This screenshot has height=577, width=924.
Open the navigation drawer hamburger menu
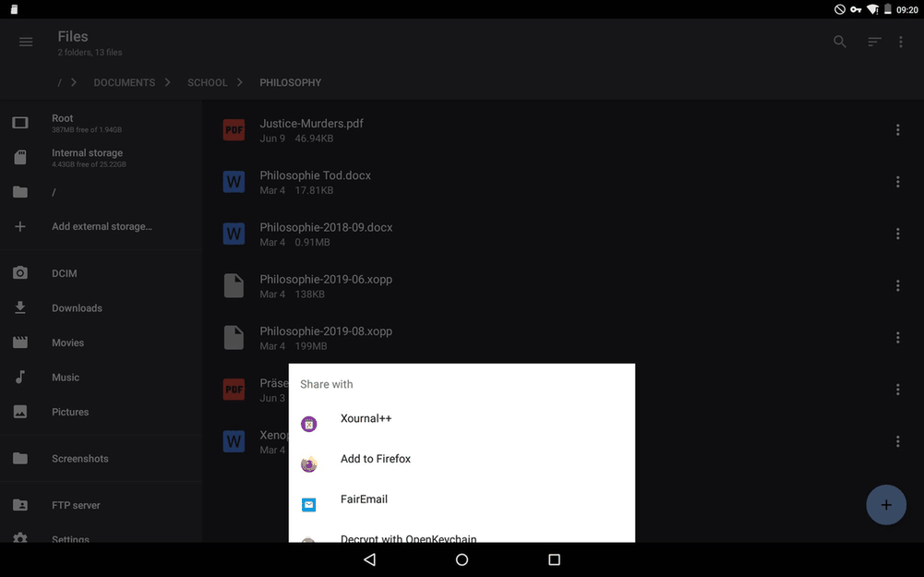(26, 42)
